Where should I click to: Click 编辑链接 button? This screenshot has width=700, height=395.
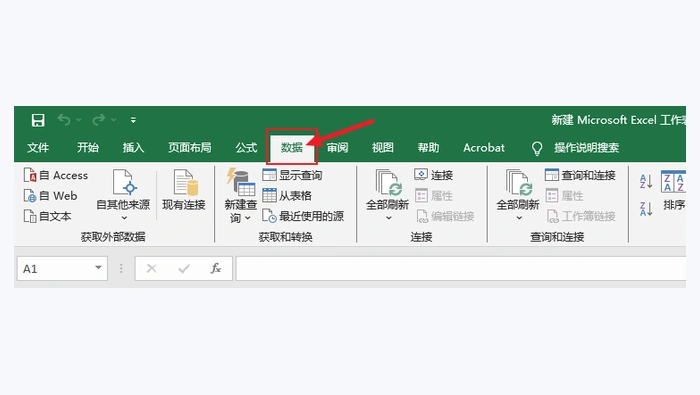pyautogui.click(x=445, y=216)
